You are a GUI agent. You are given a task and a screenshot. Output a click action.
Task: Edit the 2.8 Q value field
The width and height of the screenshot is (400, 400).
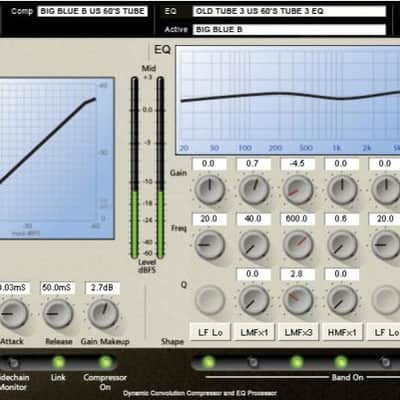(x=298, y=274)
